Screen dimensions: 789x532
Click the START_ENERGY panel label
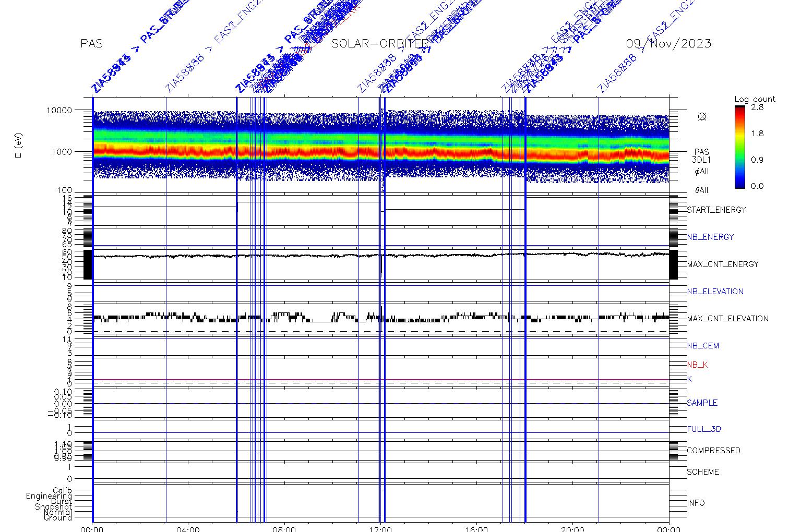(x=716, y=210)
